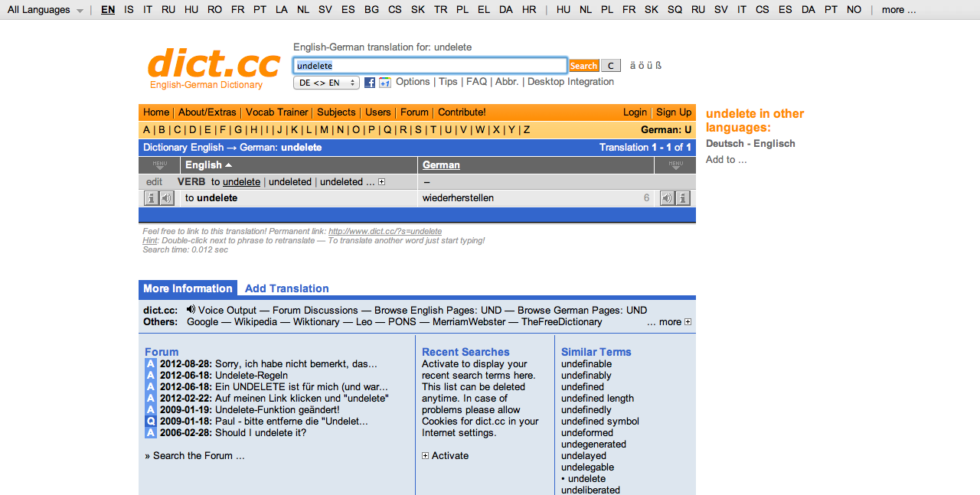Click the undelete search input field

(x=430, y=66)
